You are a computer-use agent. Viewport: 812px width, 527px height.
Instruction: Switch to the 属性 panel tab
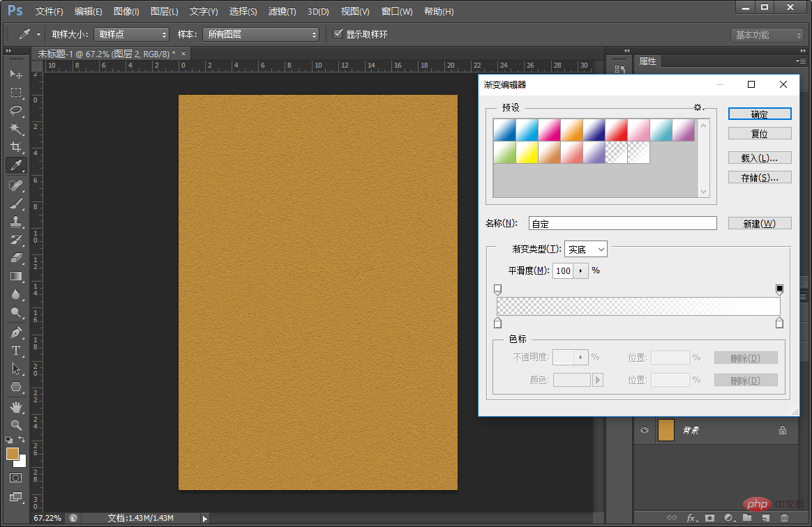(x=647, y=61)
